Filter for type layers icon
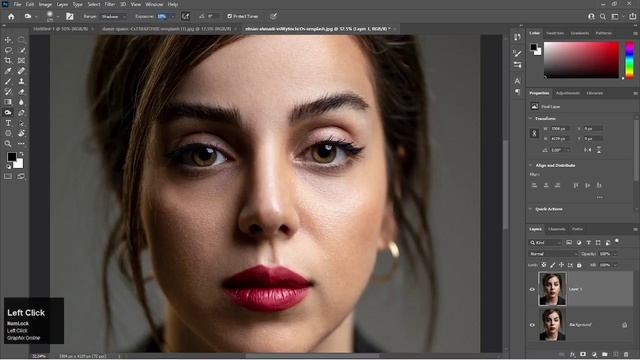The height and width of the screenshot is (360, 640). pos(589,242)
